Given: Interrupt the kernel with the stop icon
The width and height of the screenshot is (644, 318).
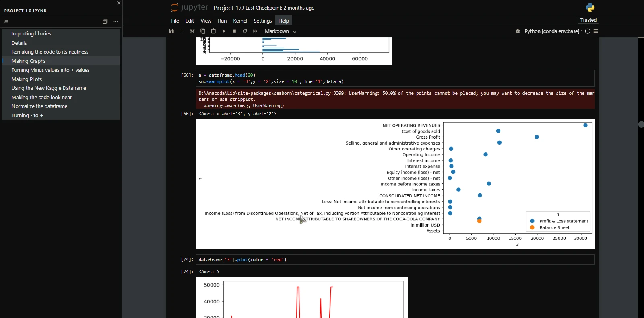Looking at the screenshot, I should [234, 31].
